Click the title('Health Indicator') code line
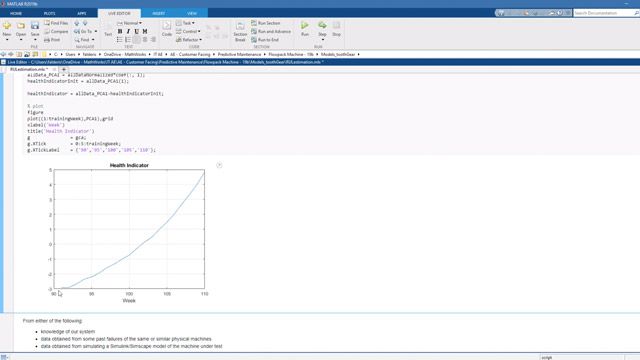The height and width of the screenshot is (360, 640). (61, 131)
